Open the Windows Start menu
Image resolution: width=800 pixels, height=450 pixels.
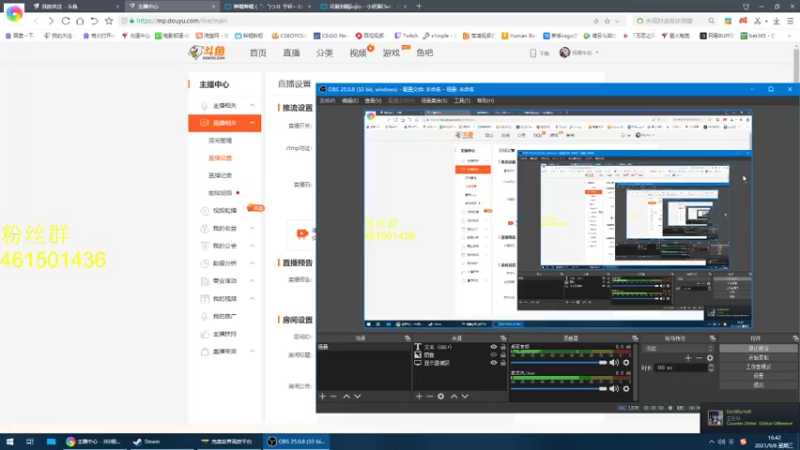[9, 442]
